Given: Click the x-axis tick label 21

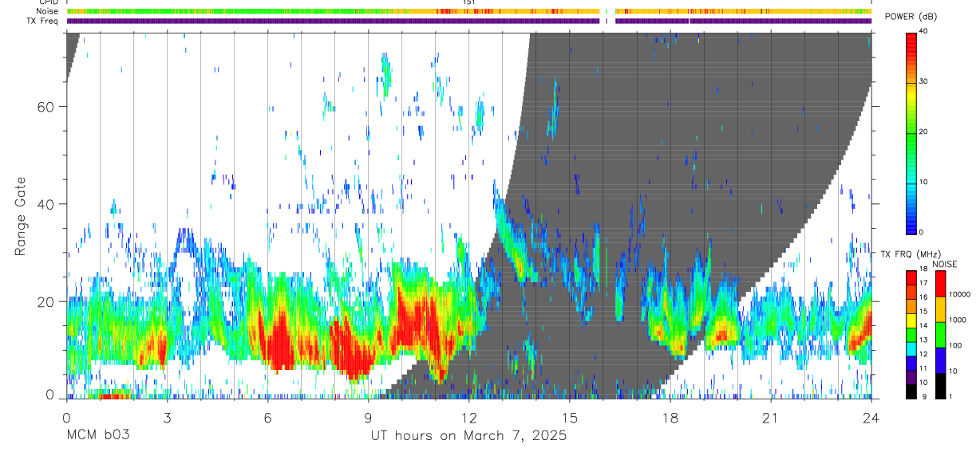Looking at the screenshot, I should point(771,418).
